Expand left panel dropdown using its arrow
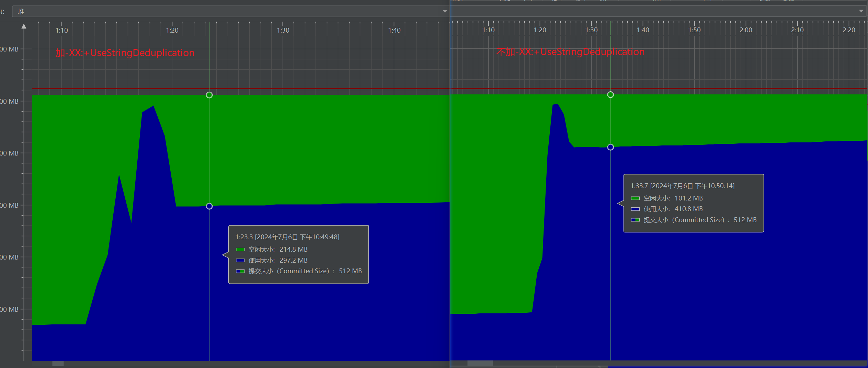868x368 pixels. (x=445, y=11)
